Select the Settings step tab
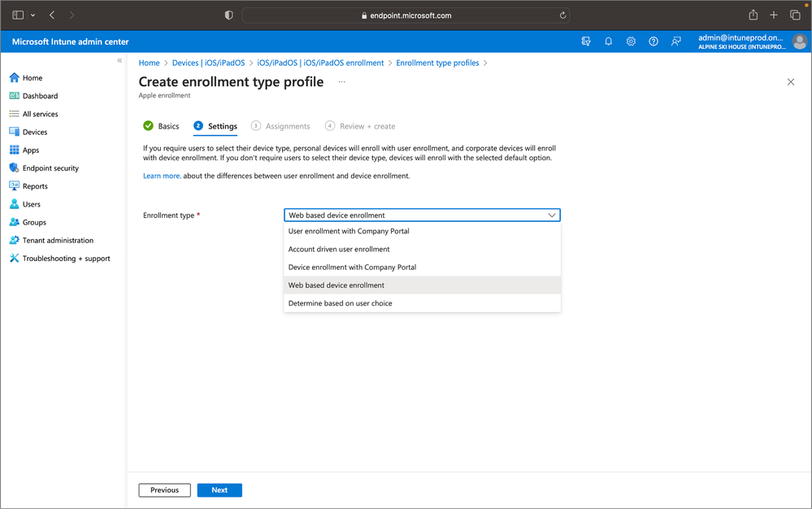812x509 pixels. point(215,126)
